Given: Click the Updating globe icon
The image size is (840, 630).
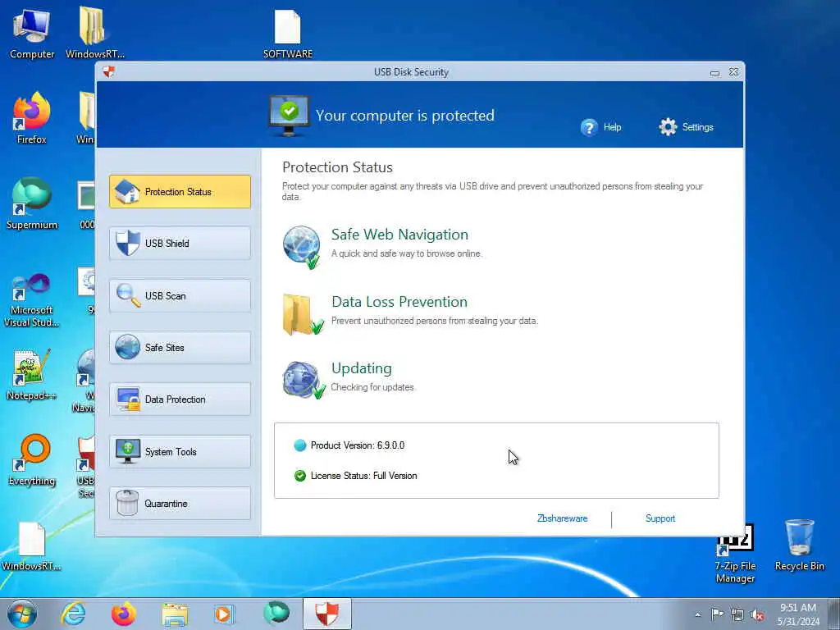Looking at the screenshot, I should (304, 380).
